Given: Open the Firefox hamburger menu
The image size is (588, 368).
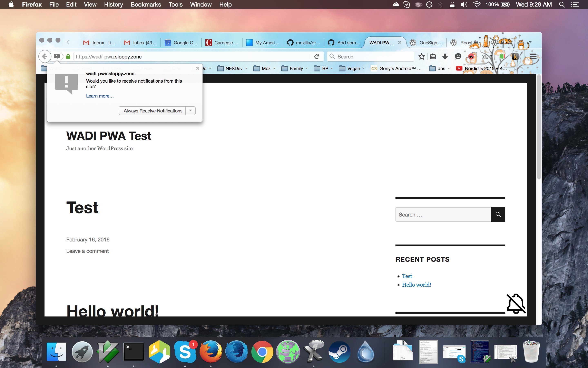Looking at the screenshot, I should point(533,56).
